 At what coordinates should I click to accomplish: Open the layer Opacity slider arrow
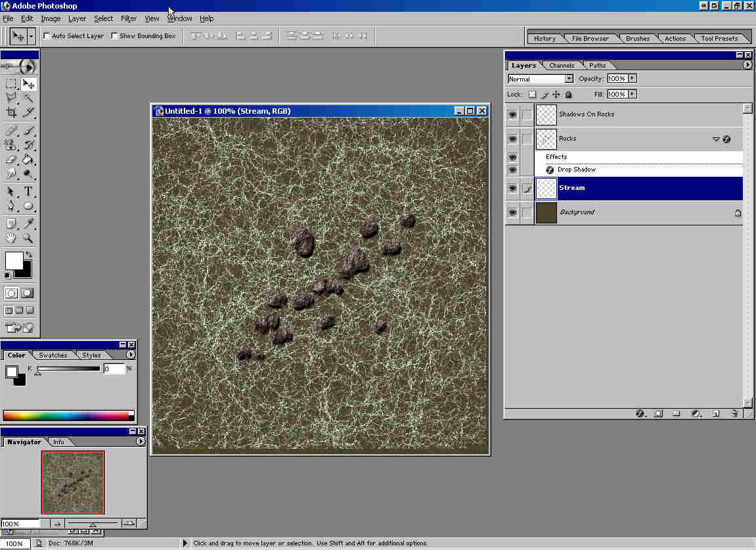[633, 78]
